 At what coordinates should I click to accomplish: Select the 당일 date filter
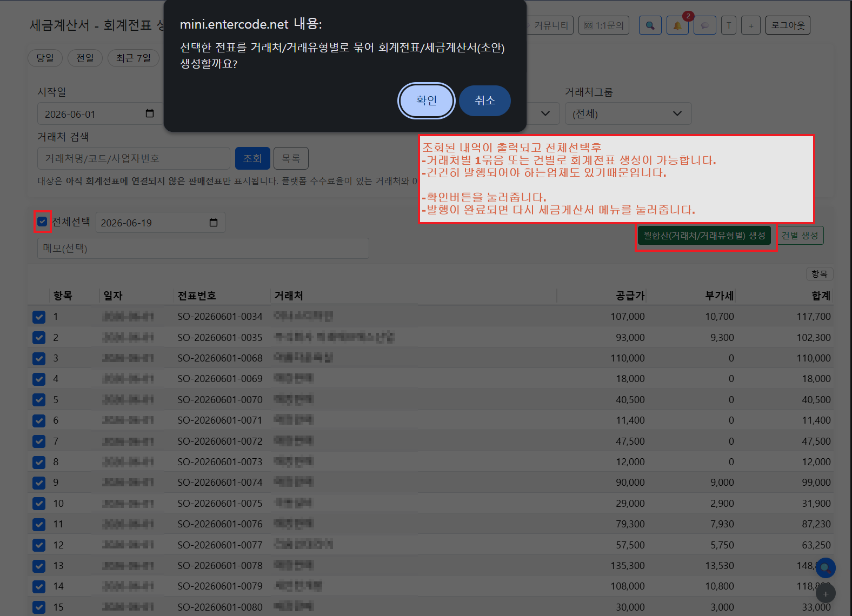(x=45, y=58)
